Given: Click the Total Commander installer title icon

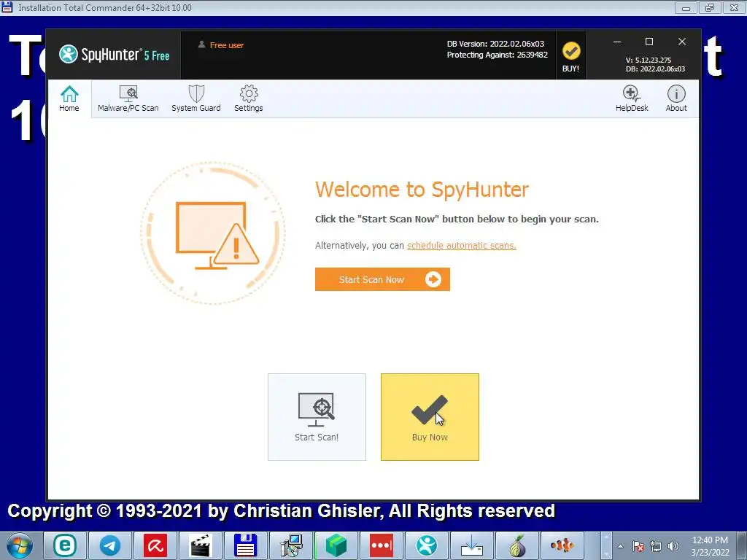Looking at the screenshot, I should pyautogui.click(x=7, y=7).
